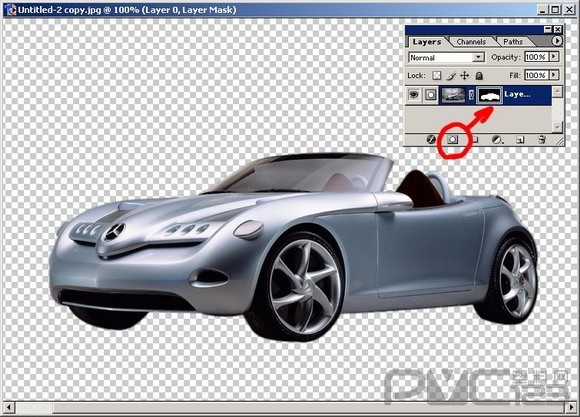
Task: Create a new layer set folder
Action: coord(475,139)
